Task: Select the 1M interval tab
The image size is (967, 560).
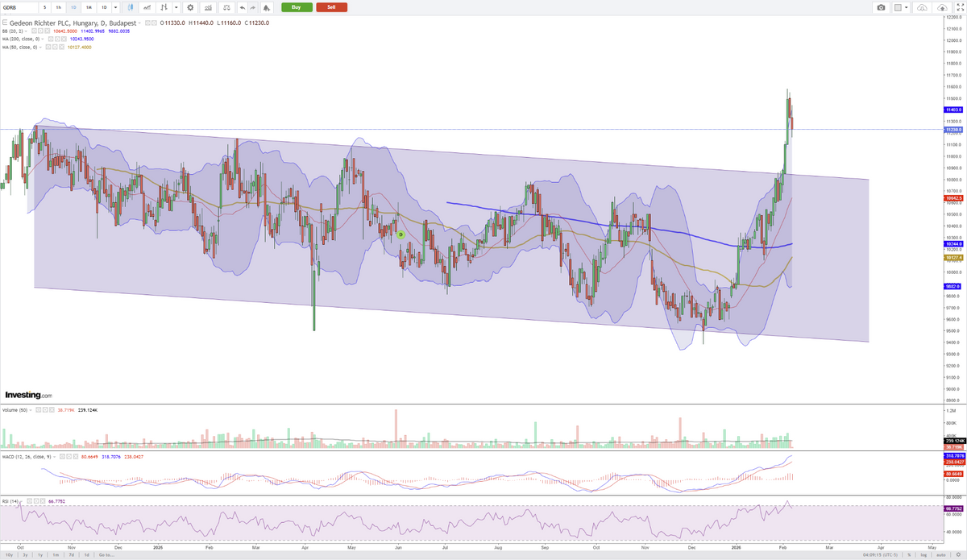Action: pyautogui.click(x=88, y=7)
